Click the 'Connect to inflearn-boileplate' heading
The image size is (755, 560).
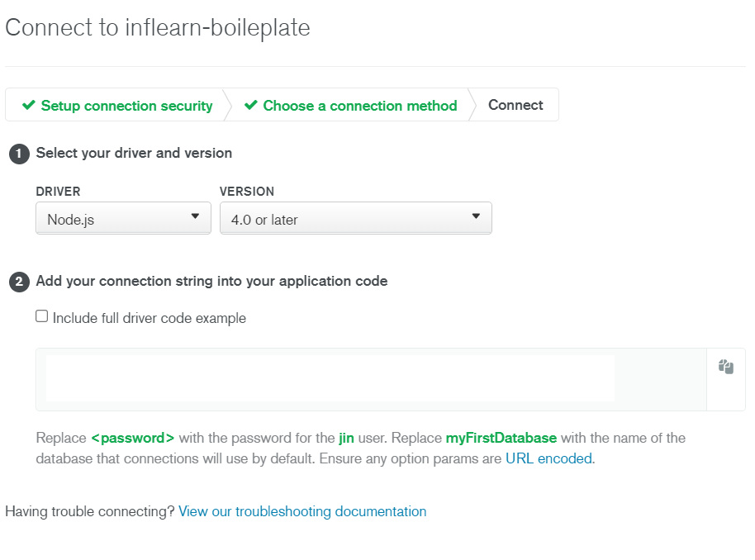158,28
